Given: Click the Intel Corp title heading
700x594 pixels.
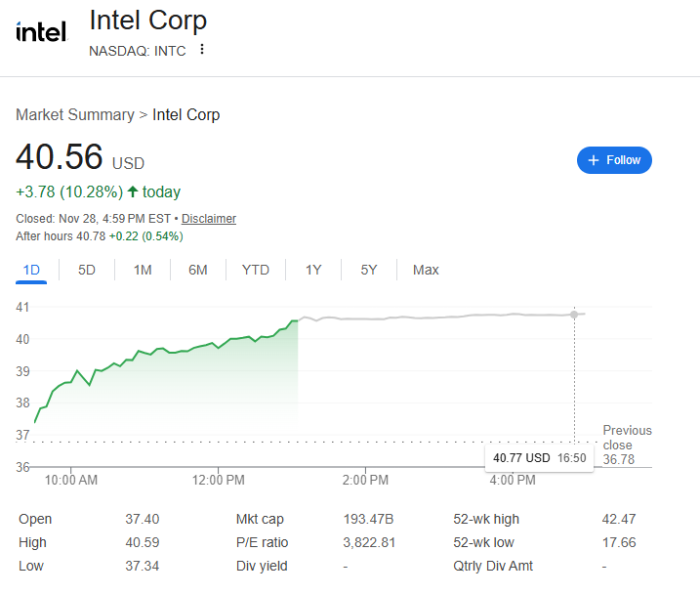Looking at the screenshot, I should [148, 21].
